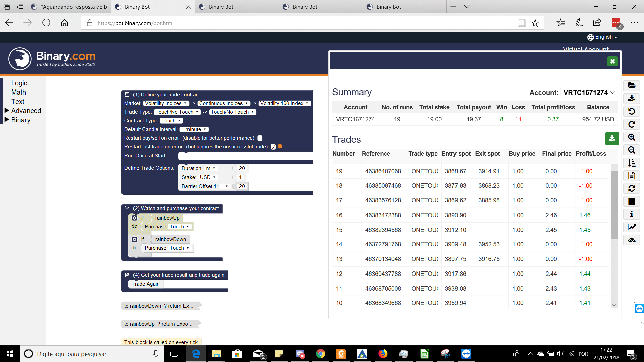Redo the last undone action
644x362 pixels.
pos(632,124)
